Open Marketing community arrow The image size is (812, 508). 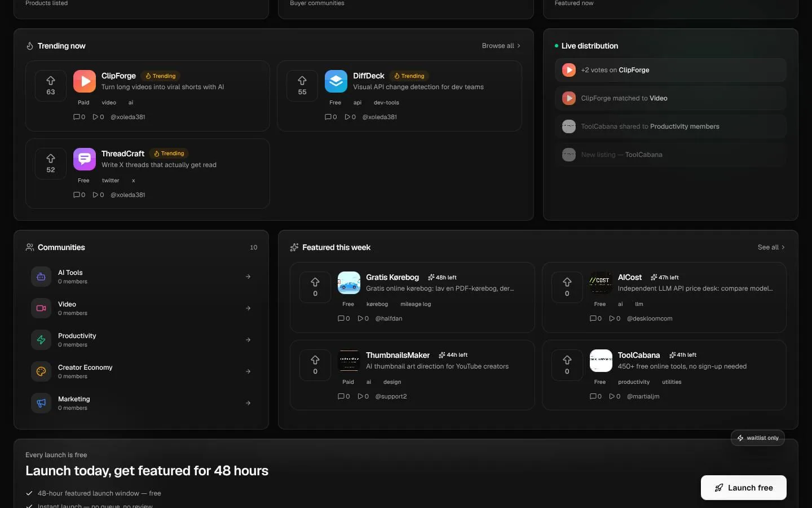[x=248, y=403]
